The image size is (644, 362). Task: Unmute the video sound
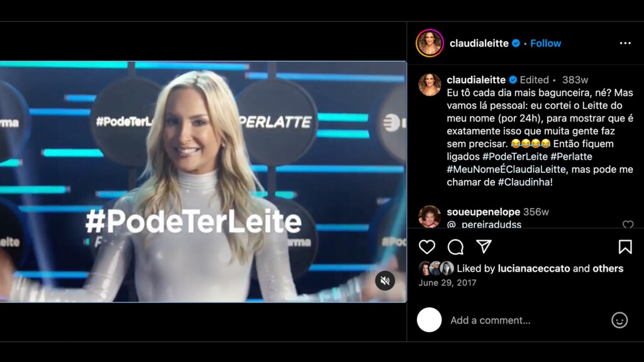coord(385,281)
